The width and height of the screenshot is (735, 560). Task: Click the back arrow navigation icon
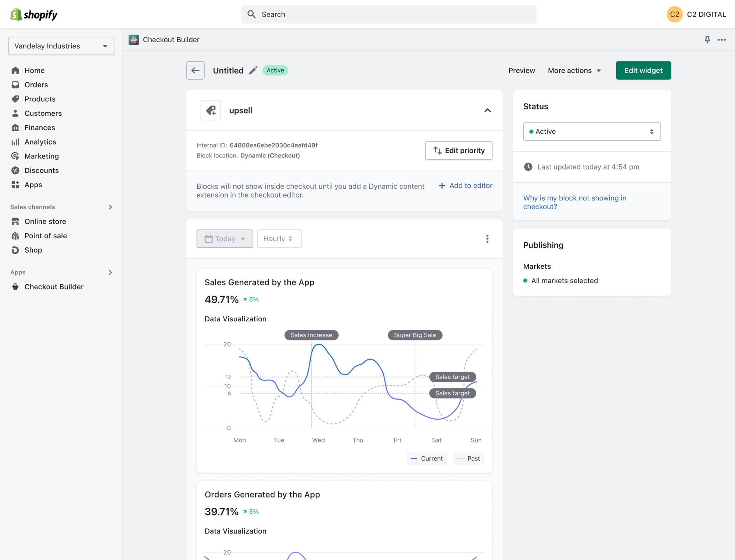197,70
